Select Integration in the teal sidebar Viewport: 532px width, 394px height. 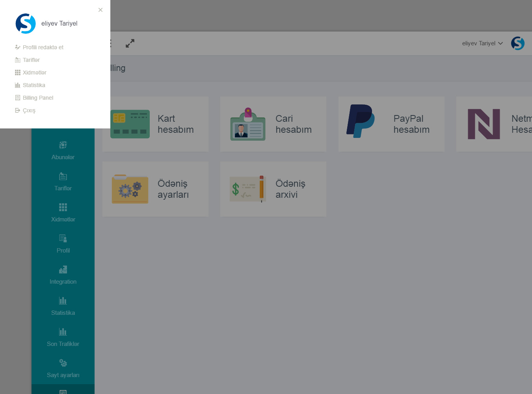tap(63, 275)
